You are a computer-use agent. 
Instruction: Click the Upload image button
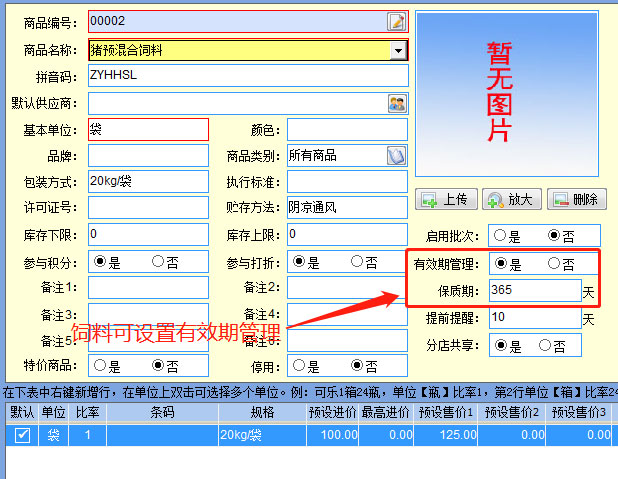pyautogui.click(x=446, y=199)
